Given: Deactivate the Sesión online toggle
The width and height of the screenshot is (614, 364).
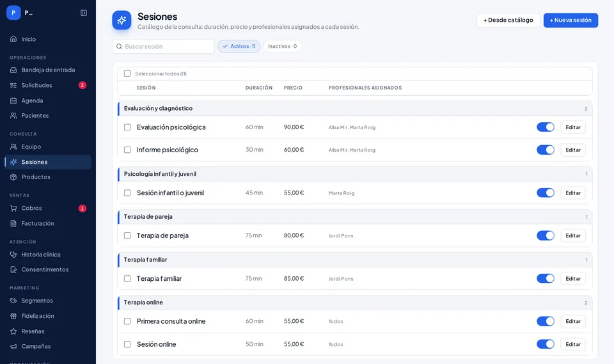Looking at the screenshot, I should pyautogui.click(x=546, y=344).
